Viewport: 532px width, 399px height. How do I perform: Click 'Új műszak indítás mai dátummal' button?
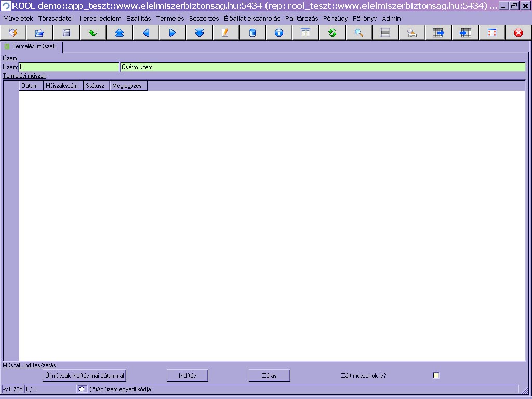pos(84,375)
